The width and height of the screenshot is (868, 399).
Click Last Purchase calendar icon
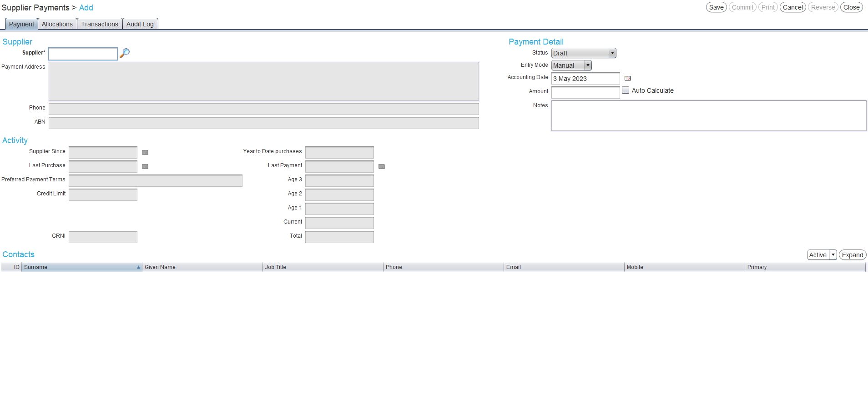(145, 166)
